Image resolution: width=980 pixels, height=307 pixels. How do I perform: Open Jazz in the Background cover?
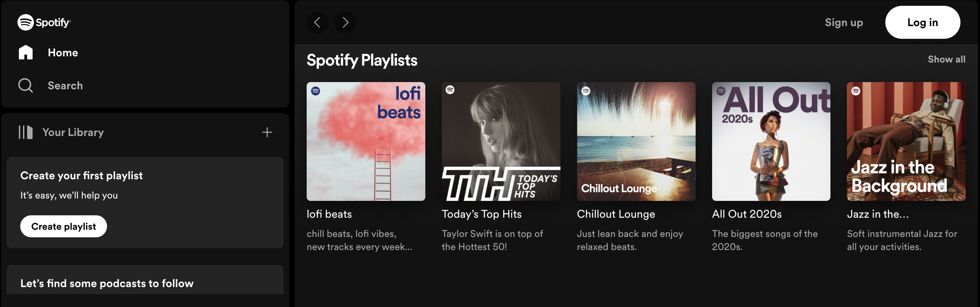click(906, 141)
